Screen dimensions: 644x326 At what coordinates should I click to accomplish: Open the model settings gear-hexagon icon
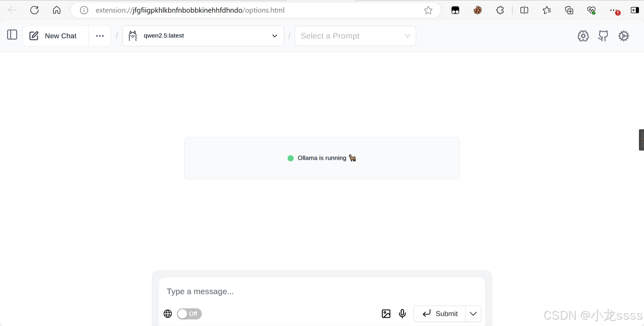pyautogui.click(x=583, y=36)
